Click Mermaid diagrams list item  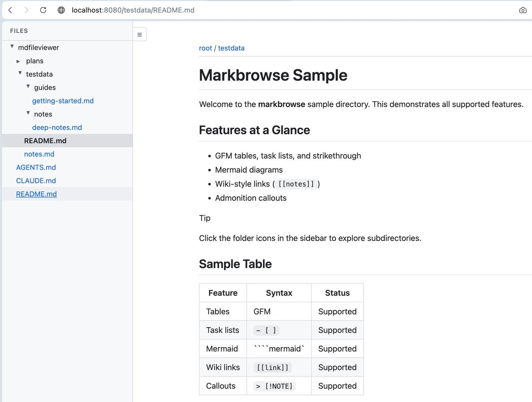[x=249, y=170]
